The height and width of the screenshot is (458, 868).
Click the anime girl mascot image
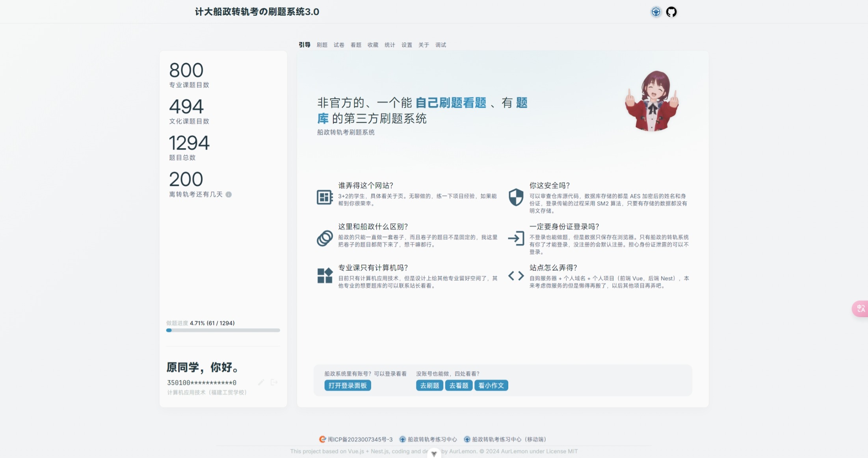click(652, 101)
